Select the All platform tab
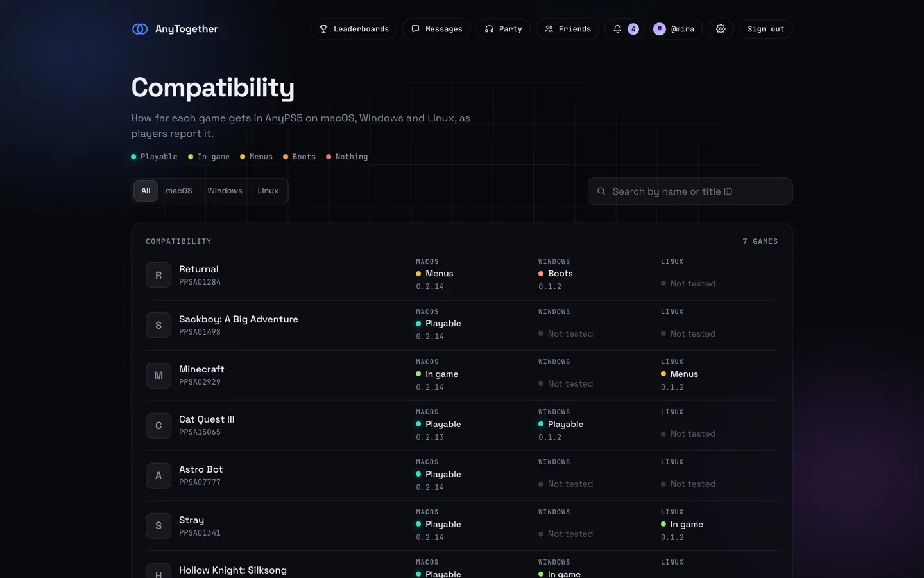Viewport: 924px width, 578px height. click(x=146, y=191)
